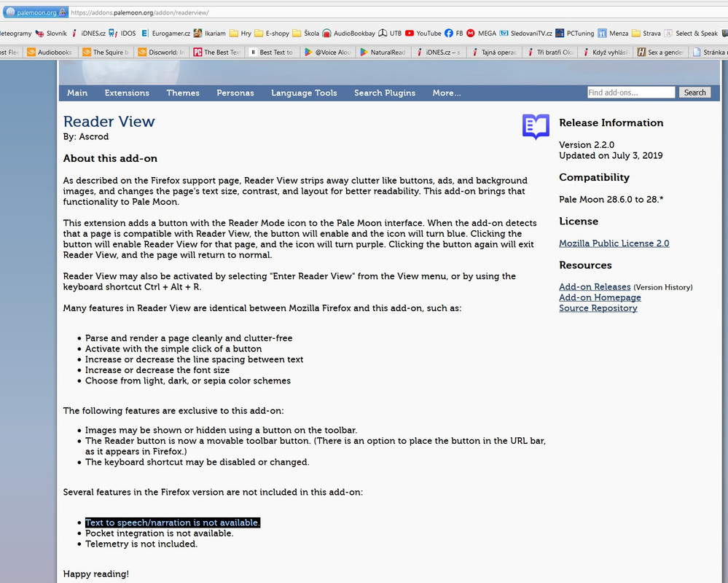Screen dimensions: 728x583
Task: Expand the More... navigation menu
Action: pyautogui.click(x=447, y=93)
